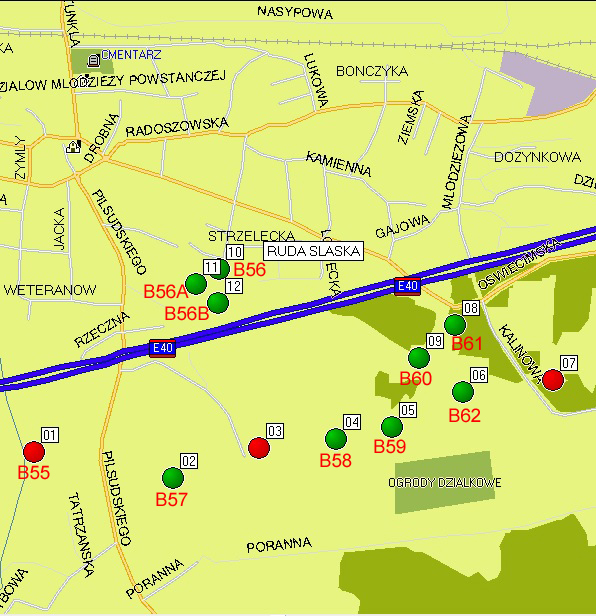
Task: Click the E40 road shield near Oswiecimska
Action: [x=407, y=286]
